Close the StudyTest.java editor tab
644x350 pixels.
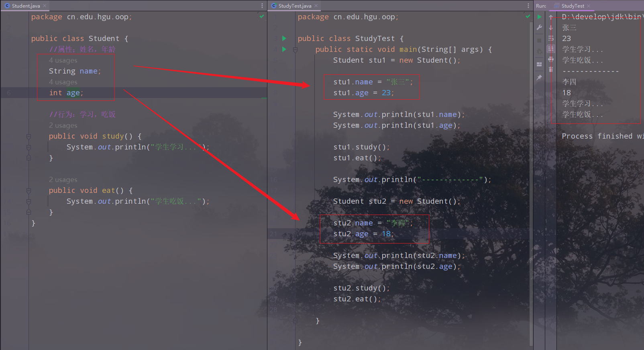pyautogui.click(x=316, y=6)
